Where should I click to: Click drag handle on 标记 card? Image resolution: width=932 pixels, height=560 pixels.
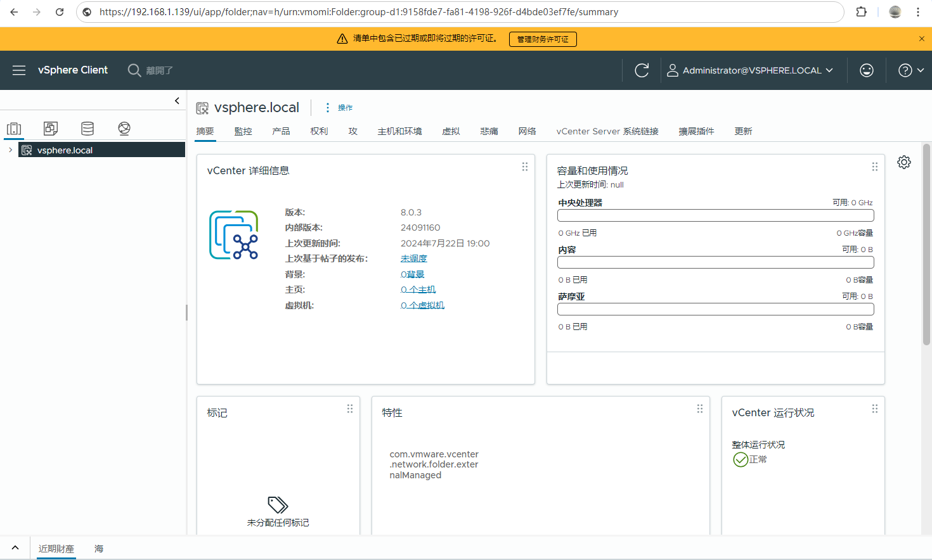(x=350, y=409)
